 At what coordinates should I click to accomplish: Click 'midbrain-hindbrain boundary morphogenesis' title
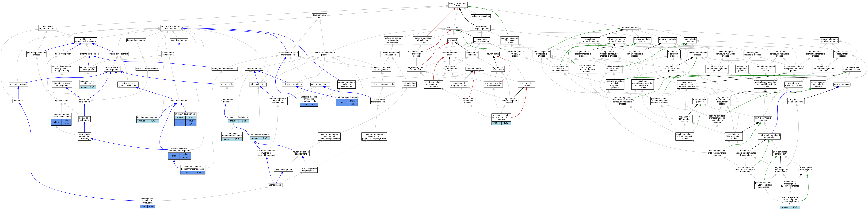(193, 168)
